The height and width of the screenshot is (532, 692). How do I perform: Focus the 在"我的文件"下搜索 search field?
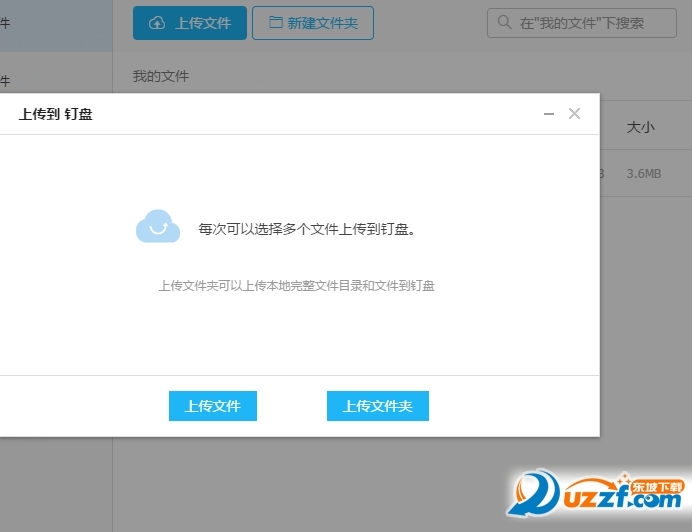click(x=582, y=23)
